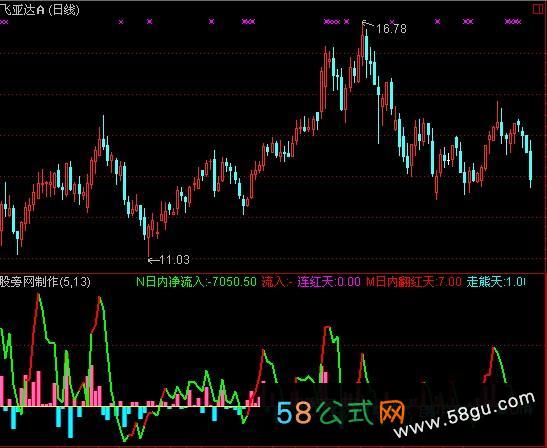Click the 11.03 low price label

[174, 260]
